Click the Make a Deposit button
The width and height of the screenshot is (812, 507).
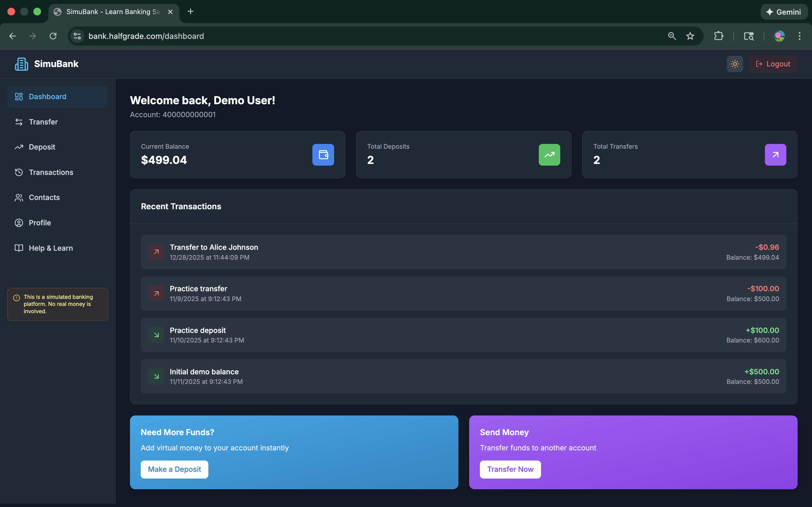[174, 469]
